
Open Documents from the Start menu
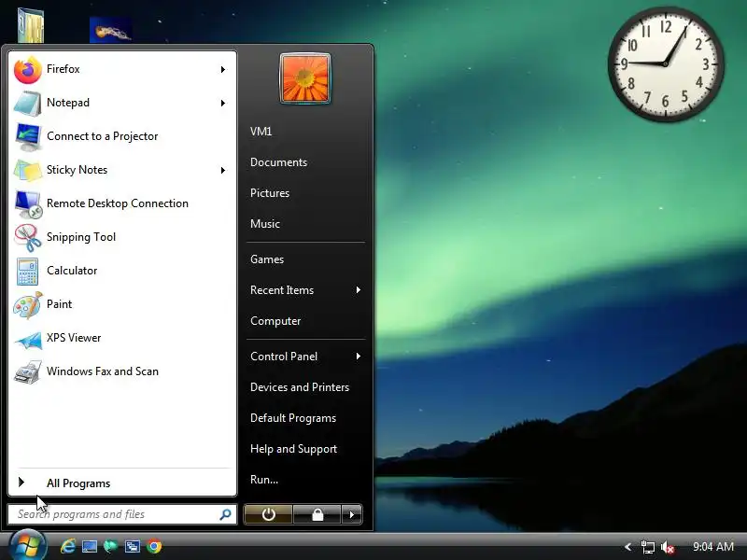278,162
